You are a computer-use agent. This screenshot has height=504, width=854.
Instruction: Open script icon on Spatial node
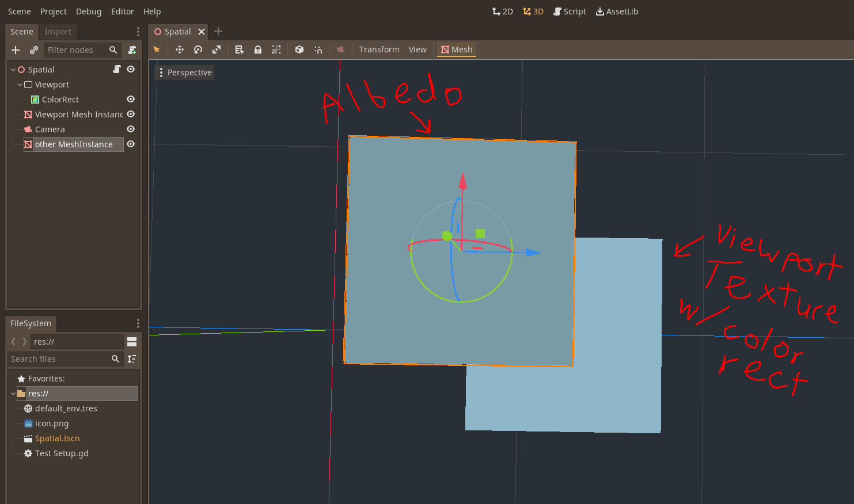[x=117, y=69]
